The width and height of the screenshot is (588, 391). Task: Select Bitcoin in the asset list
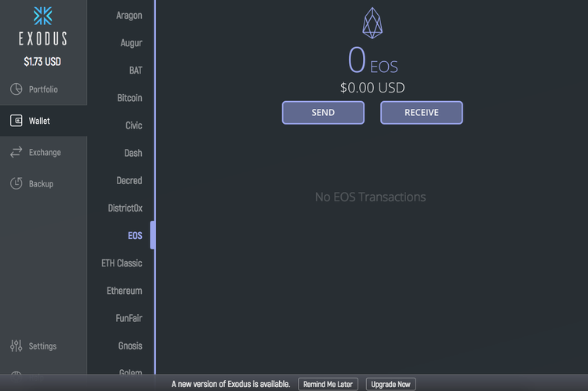[129, 98]
